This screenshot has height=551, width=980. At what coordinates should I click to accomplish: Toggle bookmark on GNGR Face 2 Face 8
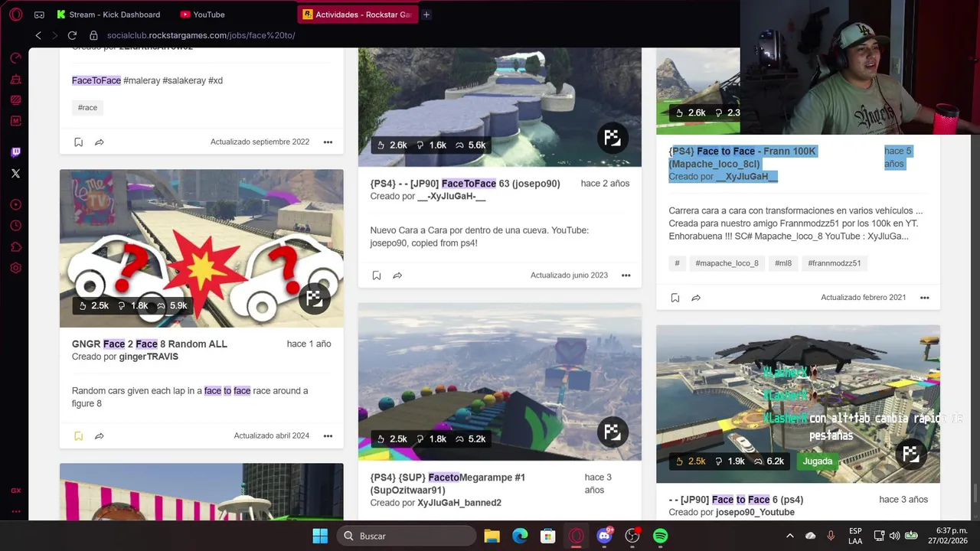click(x=78, y=436)
